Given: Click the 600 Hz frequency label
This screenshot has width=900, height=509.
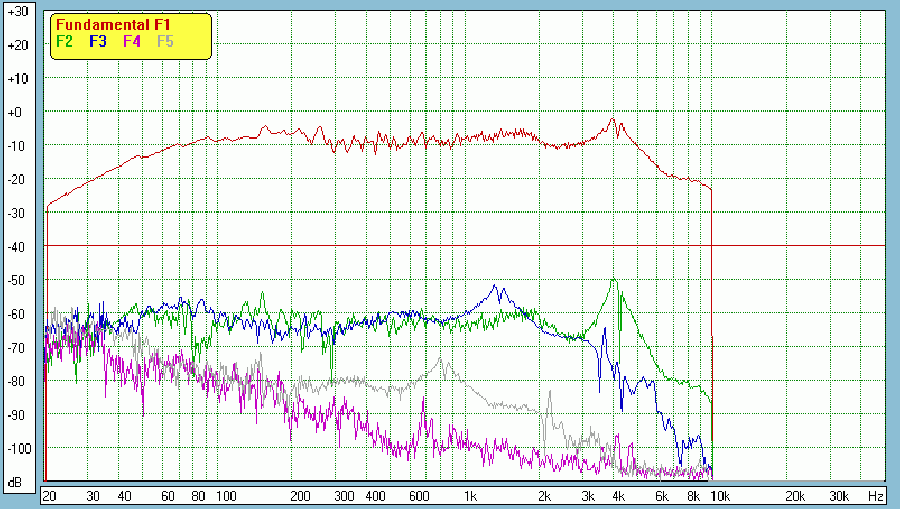Looking at the screenshot, I should (418, 496).
